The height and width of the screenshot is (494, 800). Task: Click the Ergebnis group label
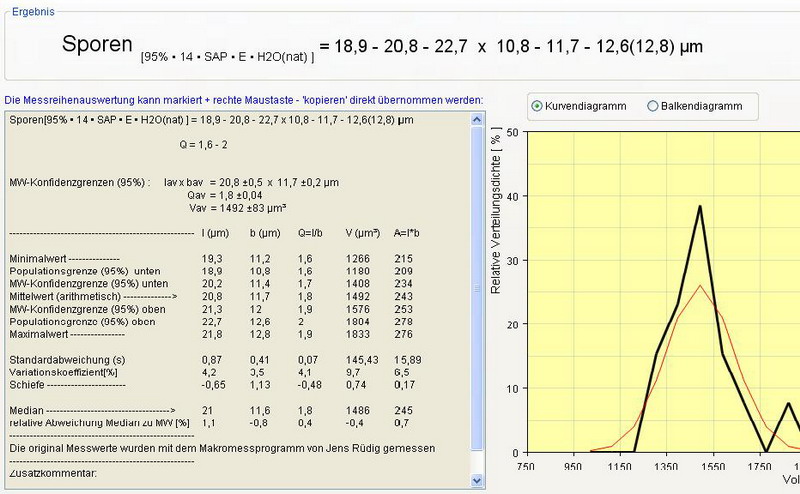pyautogui.click(x=33, y=10)
